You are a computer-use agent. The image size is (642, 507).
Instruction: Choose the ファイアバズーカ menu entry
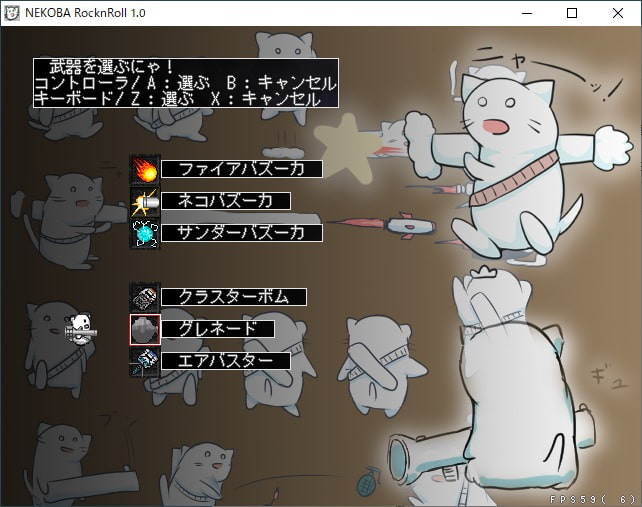242,169
